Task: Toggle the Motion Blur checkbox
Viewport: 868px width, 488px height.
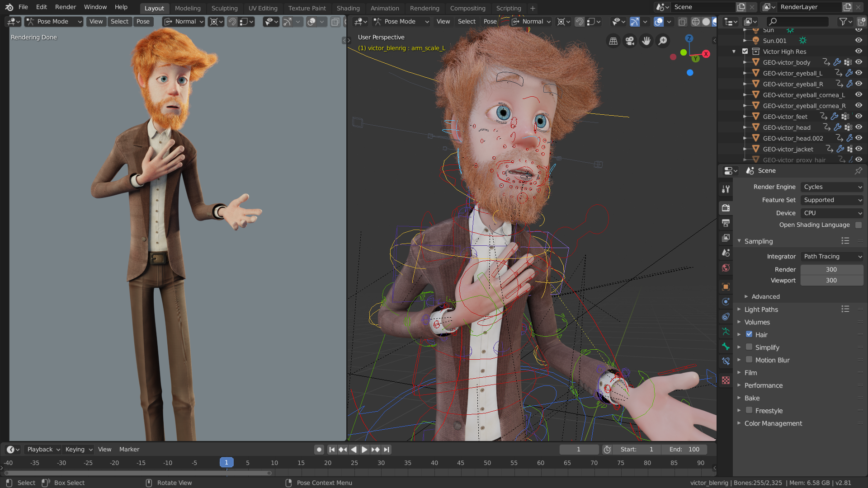Action: click(x=749, y=360)
